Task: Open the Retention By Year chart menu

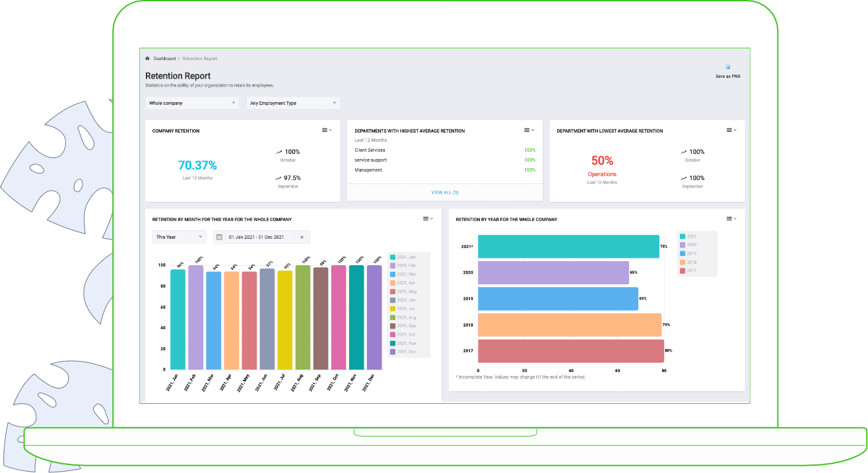Action: (x=731, y=218)
